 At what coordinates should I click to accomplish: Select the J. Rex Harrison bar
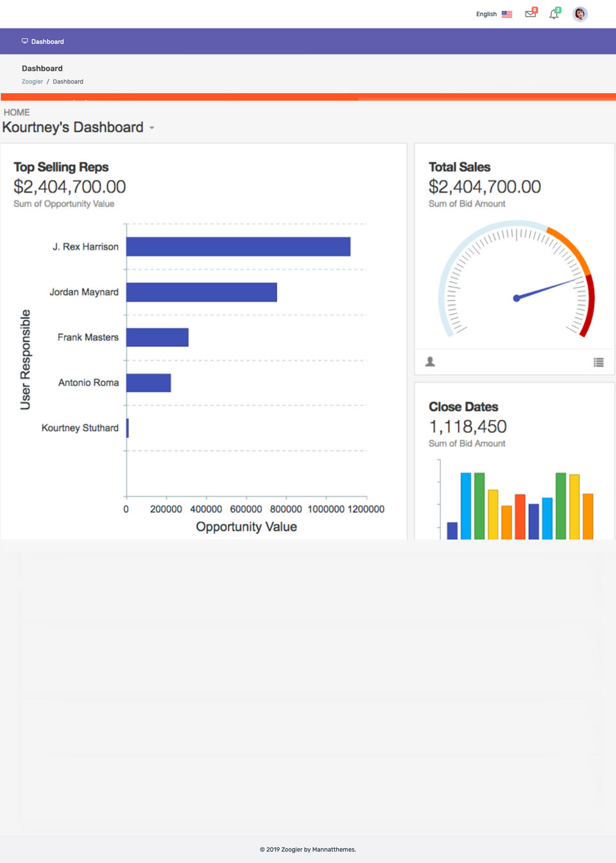point(238,247)
